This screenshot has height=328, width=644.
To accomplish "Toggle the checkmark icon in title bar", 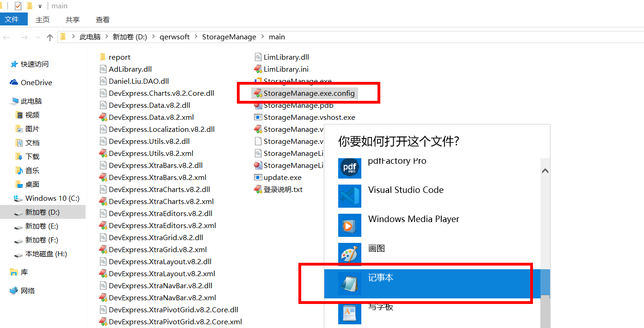I will pos(18,6).
